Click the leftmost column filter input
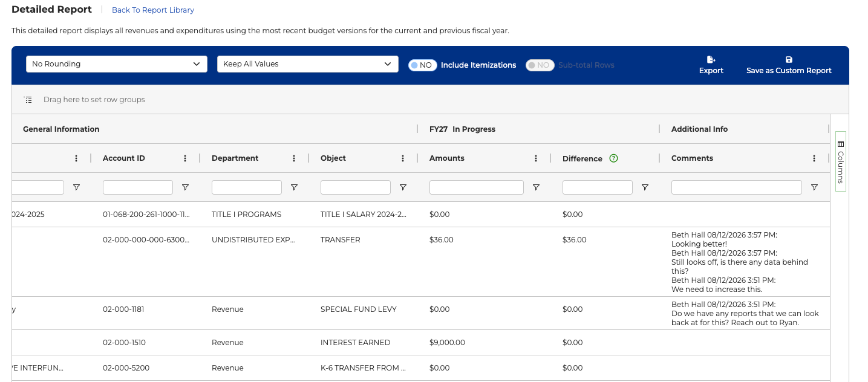This screenshot has width=868, height=382. (x=38, y=187)
